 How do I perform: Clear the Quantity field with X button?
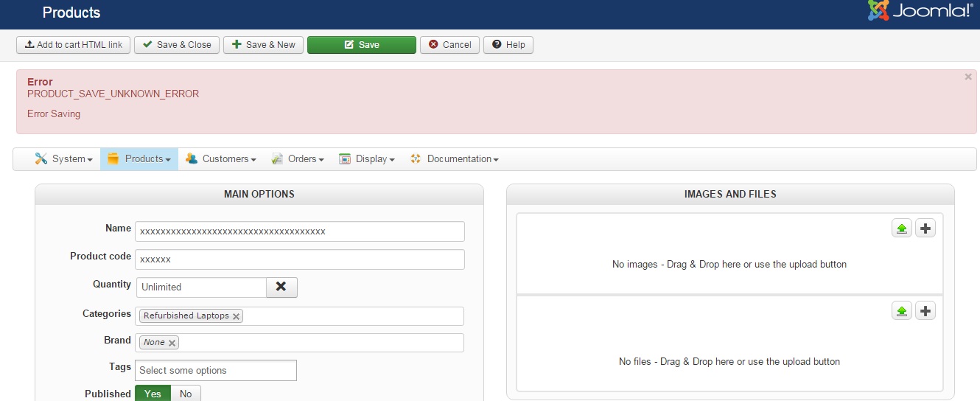[x=281, y=287]
